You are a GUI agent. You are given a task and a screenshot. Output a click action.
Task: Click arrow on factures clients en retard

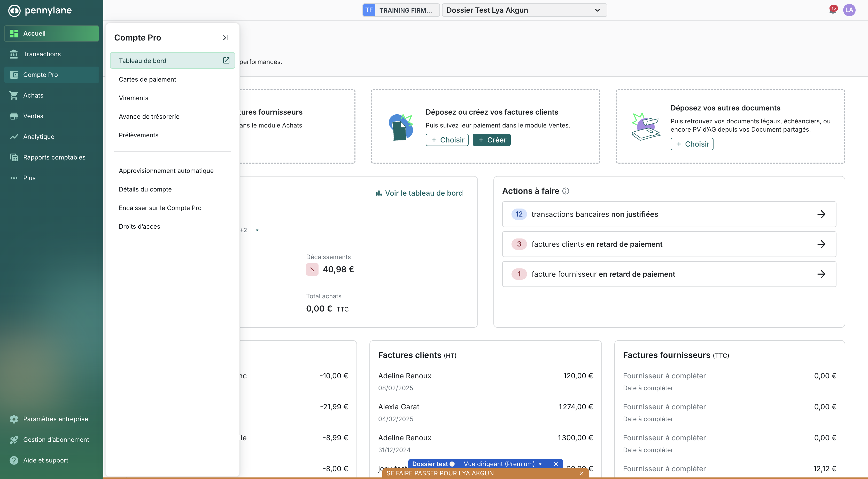tap(821, 244)
